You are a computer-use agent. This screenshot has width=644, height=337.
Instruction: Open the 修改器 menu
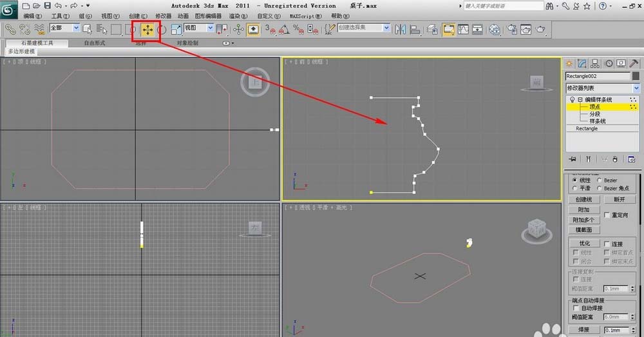click(163, 16)
